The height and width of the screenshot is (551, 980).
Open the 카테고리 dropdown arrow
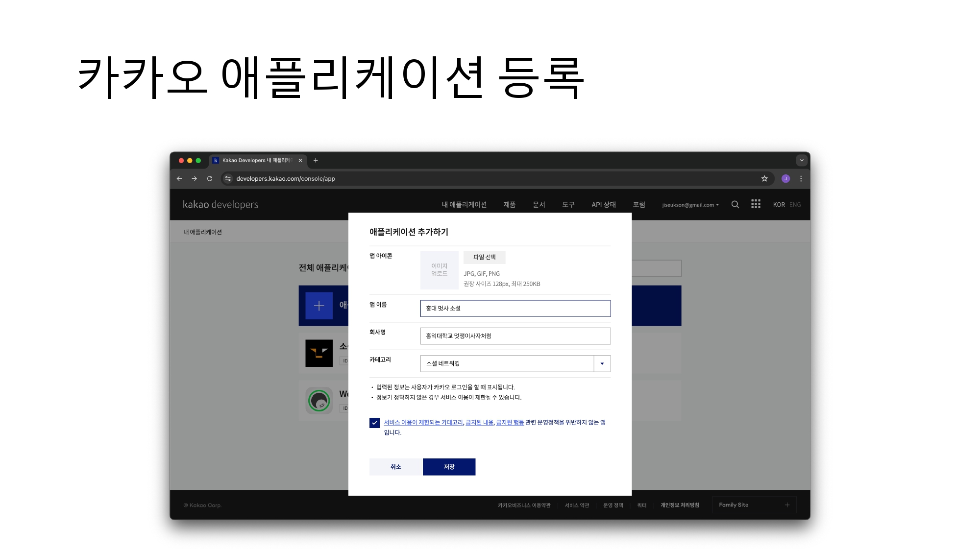tap(602, 363)
